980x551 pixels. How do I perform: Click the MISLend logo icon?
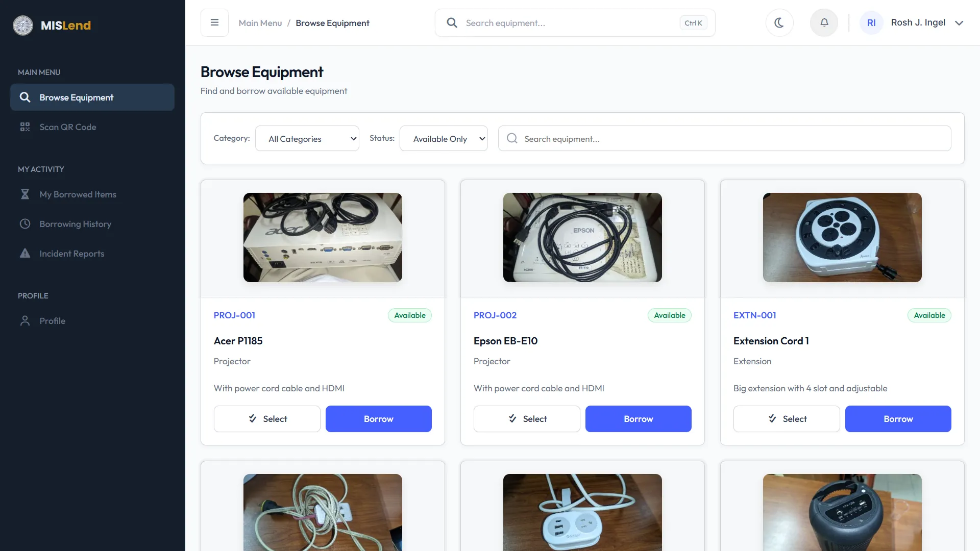pos(23,26)
